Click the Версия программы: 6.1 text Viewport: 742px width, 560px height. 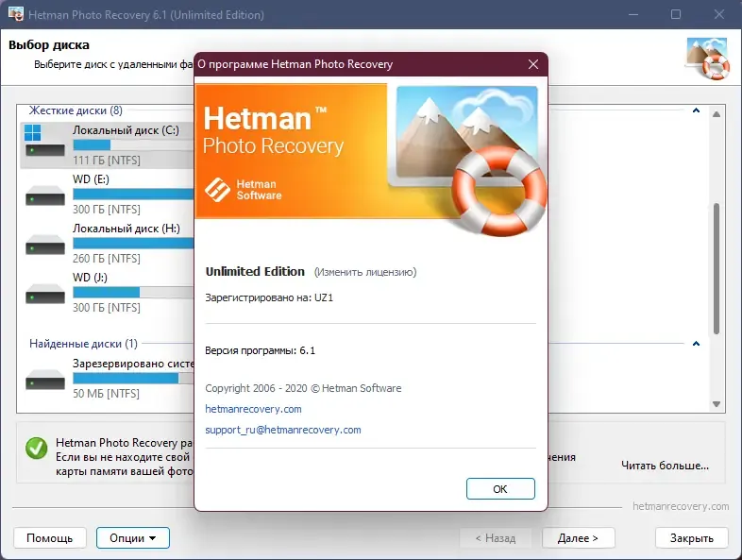[261, 350]
